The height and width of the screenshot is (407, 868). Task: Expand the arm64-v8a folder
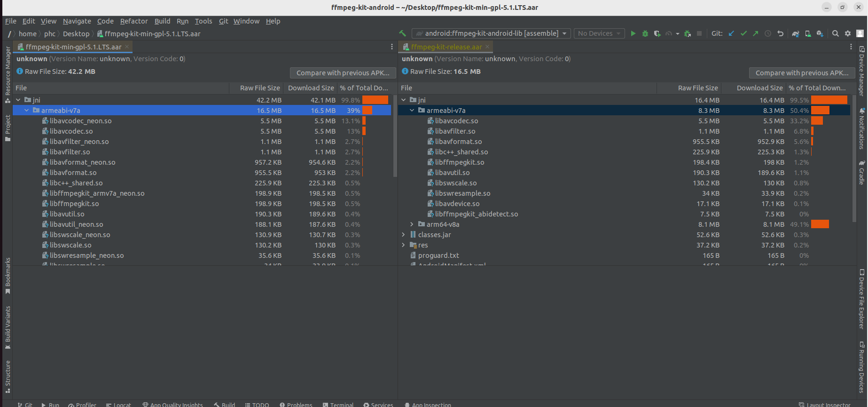point(412,224)
